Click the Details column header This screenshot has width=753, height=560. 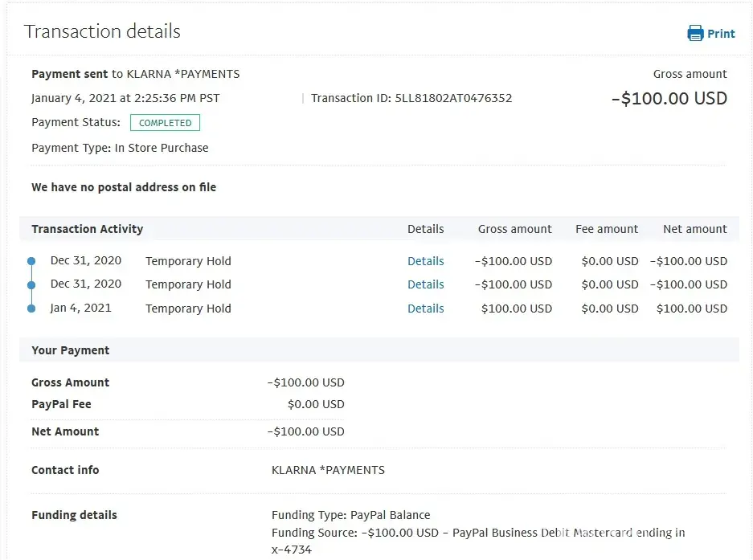point(425,229)
